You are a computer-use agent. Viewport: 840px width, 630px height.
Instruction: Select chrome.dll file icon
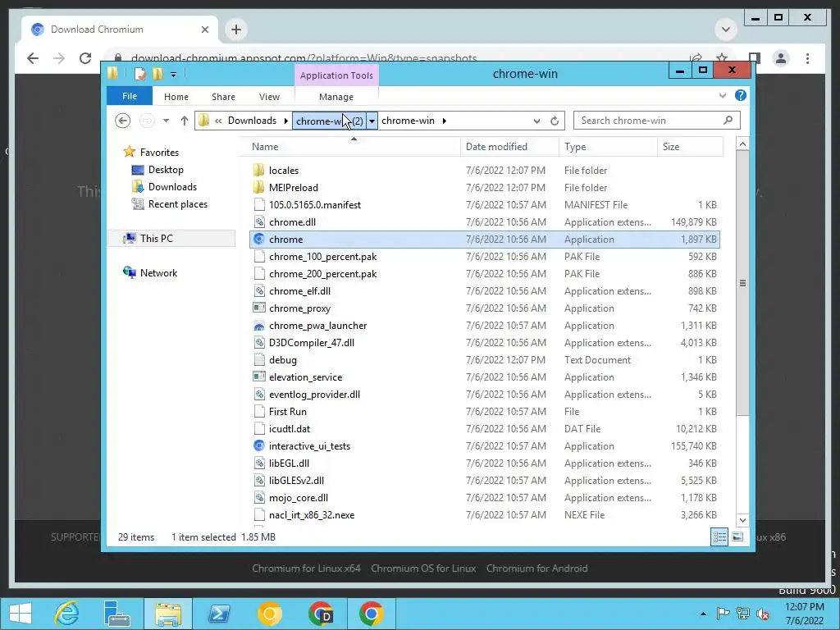(x=258, y=221)
